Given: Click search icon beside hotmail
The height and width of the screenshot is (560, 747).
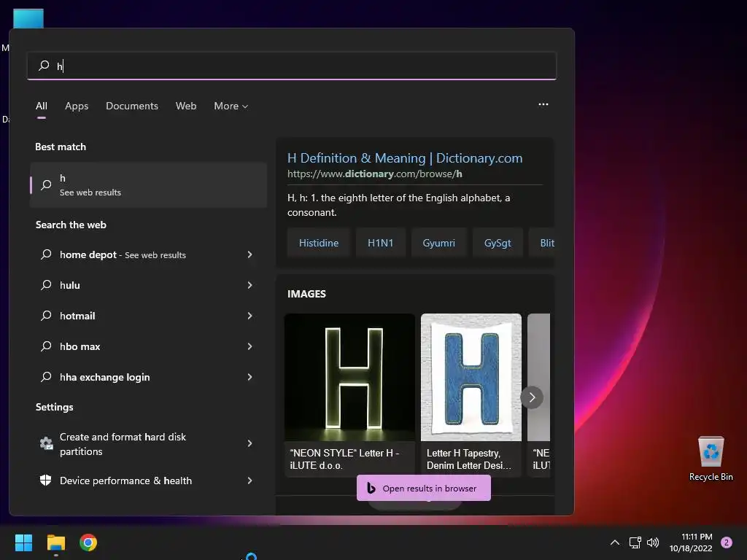Looking at the screenshot, I should pos(46,315).
